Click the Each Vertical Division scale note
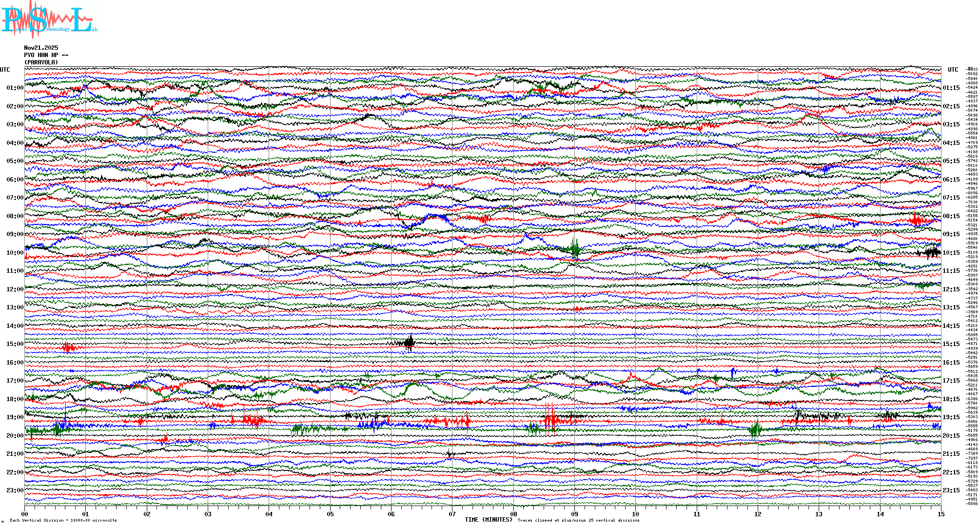 pyautogui.click(x=63, y=520)
